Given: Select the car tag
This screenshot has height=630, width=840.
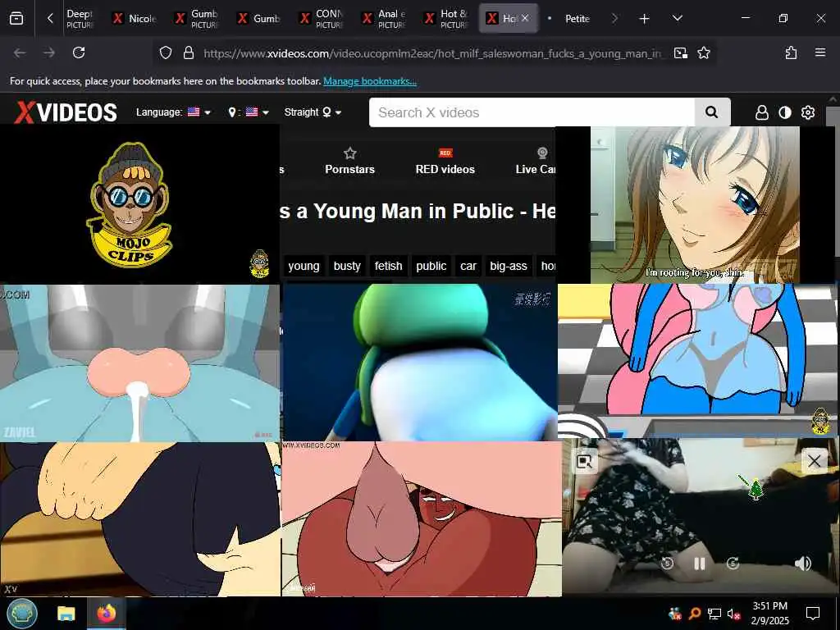Looking at the screenshot, I should pos(468,267).
